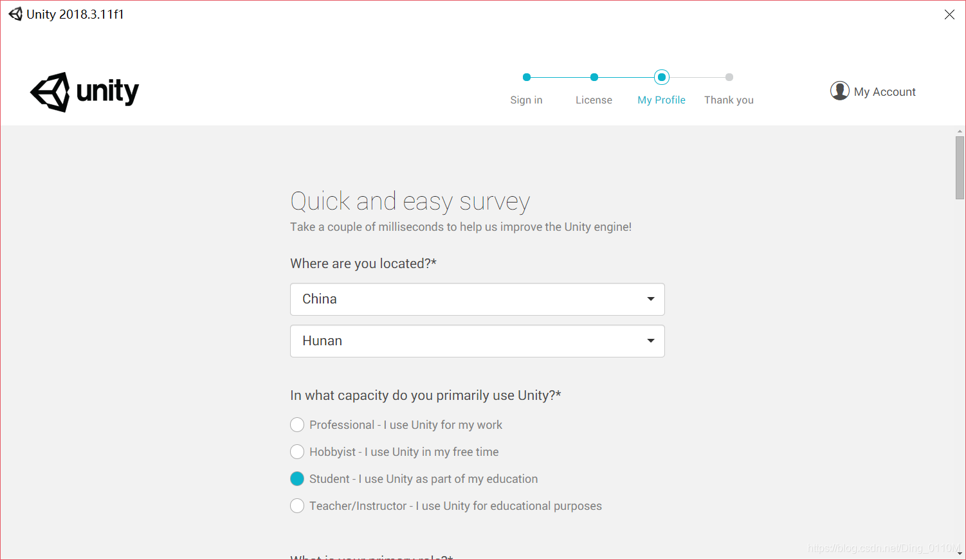This screenshot has height=560, width=966.
Task: Open the Sign in step label
Action: tap(526, 100)
